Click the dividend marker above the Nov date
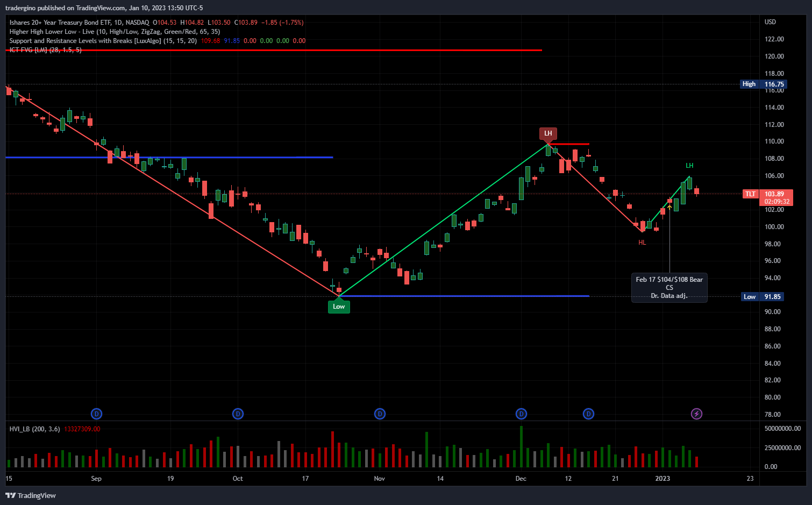The width and height of the screenshot is (812, 505). pos(380,414)
